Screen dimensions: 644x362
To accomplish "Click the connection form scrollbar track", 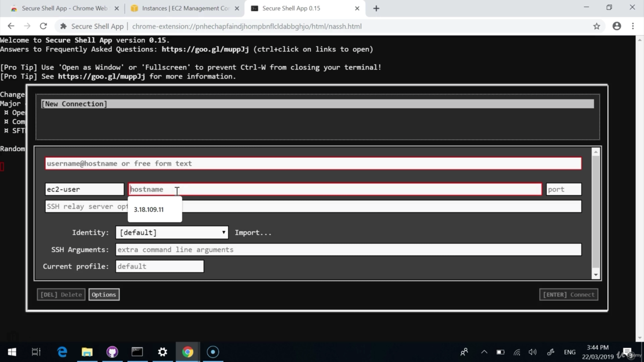I will tap(596, 213).
